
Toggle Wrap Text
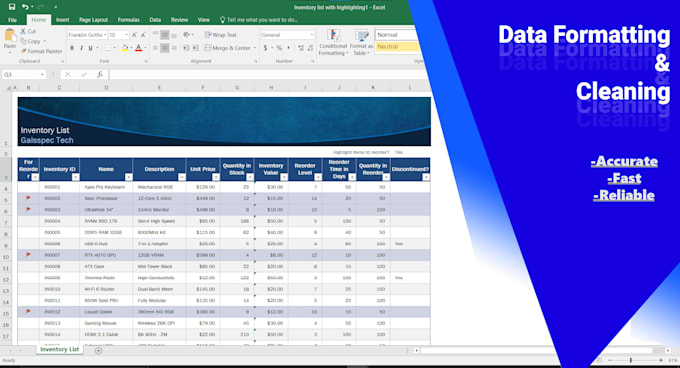(x=221, y=35)
